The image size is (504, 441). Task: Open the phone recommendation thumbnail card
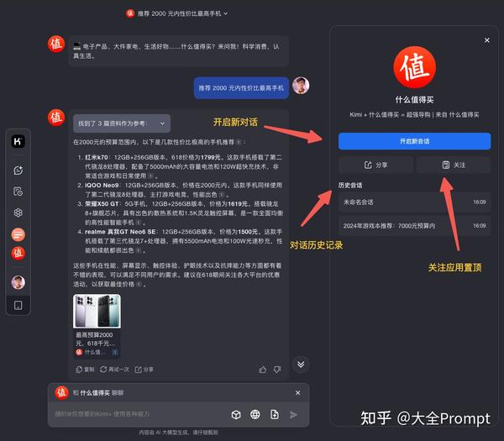[x=97, y=326]
